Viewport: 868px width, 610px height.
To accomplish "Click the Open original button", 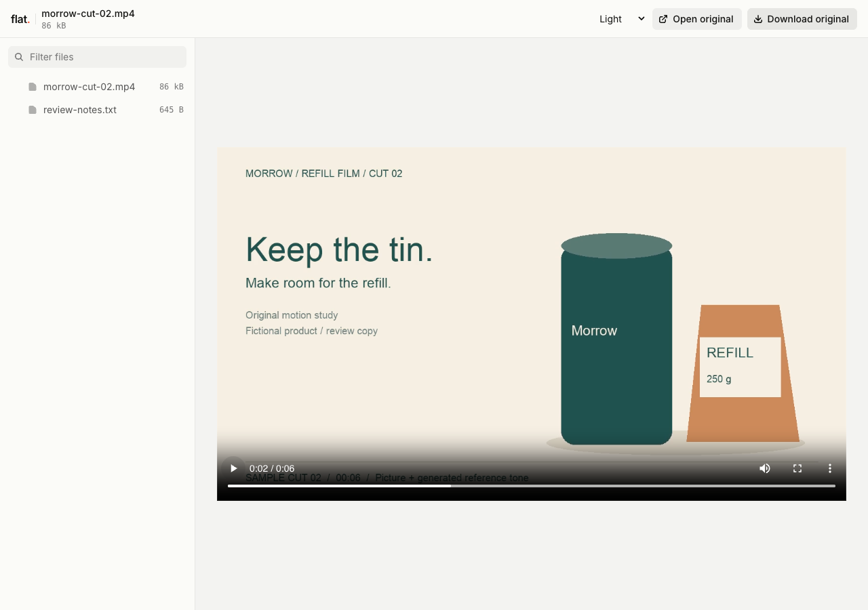I will click(696, 19).
